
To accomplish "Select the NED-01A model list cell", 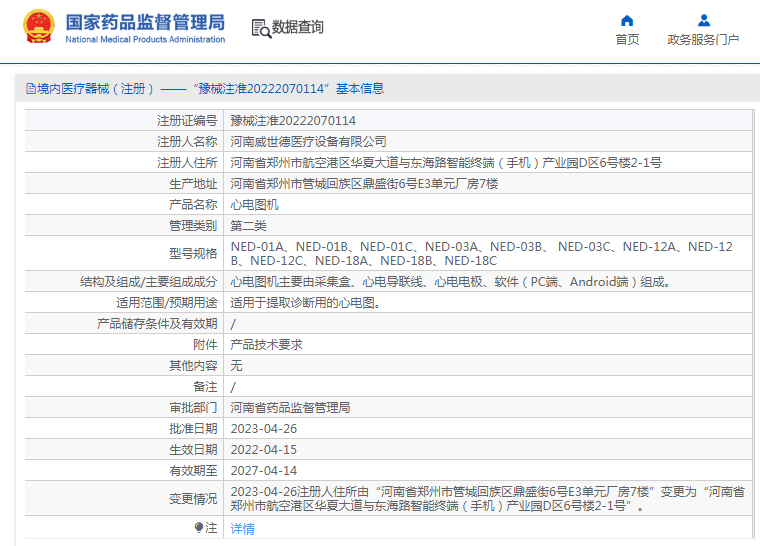I will [481, 254].
